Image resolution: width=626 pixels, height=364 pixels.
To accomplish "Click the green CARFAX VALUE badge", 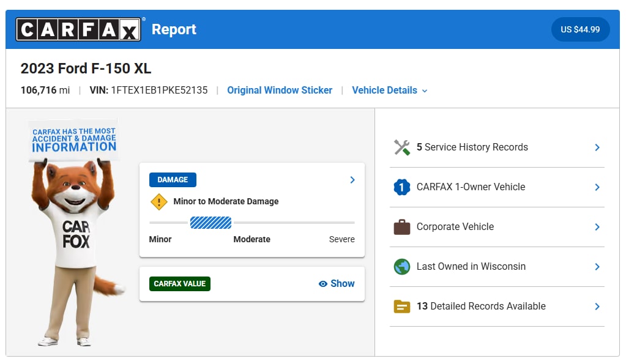I will pos(180,284).
